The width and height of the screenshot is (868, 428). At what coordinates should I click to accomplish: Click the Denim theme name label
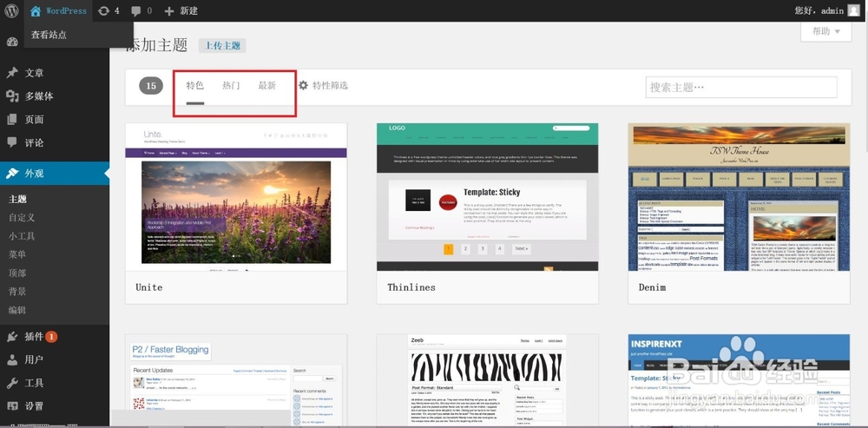pos(652,287)
